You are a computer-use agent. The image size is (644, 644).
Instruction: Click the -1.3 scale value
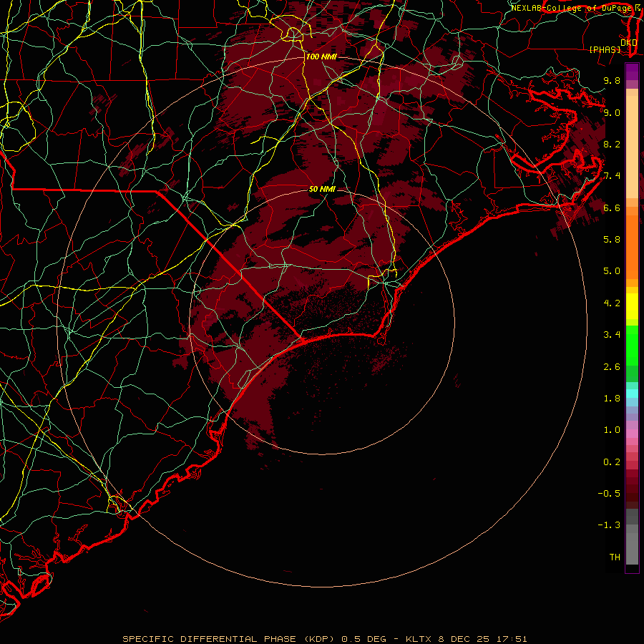pyautogui.click(x=609, y=525)
